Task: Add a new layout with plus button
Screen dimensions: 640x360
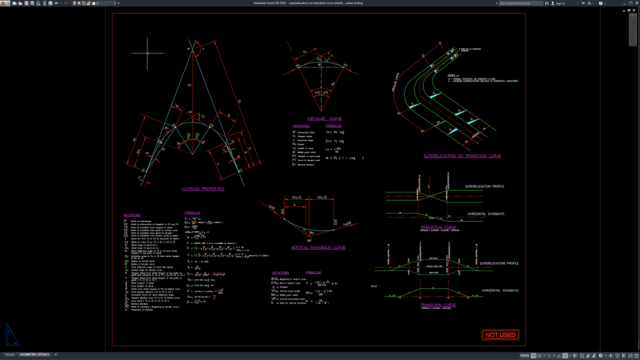Action: tap(56, 355)
